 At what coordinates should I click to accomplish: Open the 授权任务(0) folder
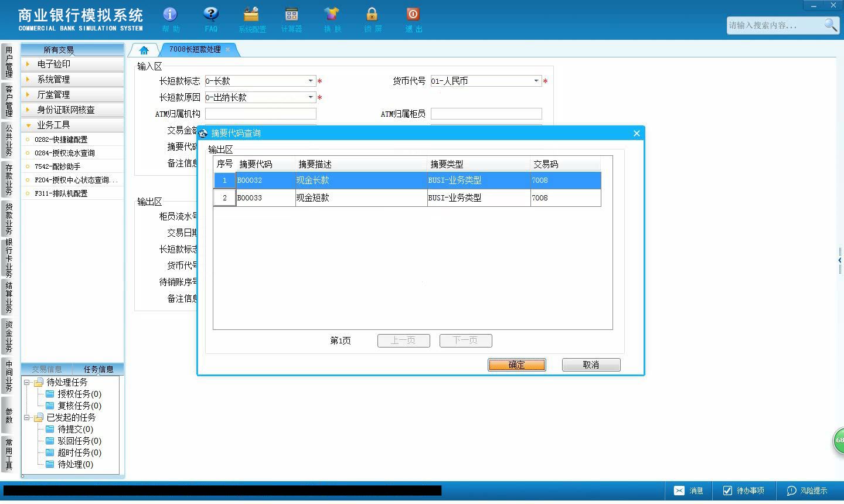73,394
